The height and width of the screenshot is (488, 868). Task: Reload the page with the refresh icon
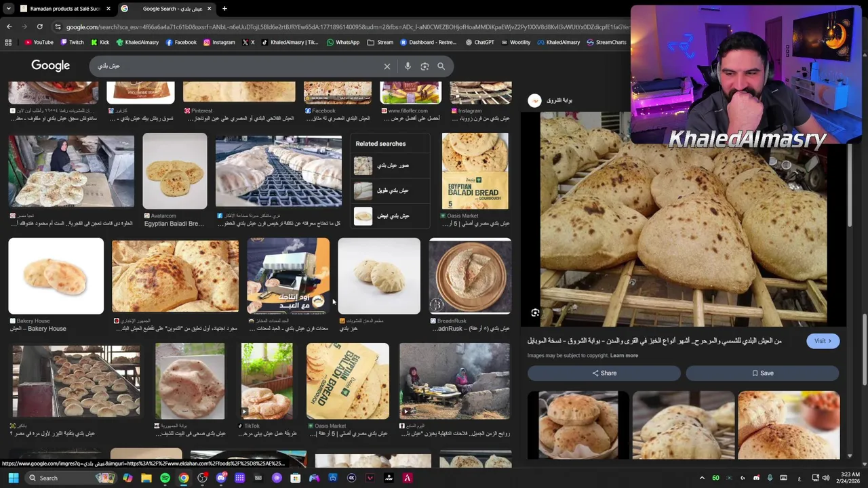39,26
